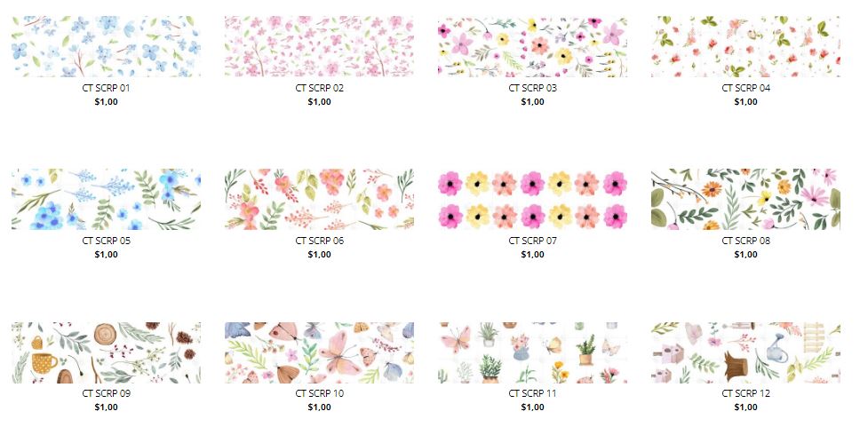The height and width of the screenshot is (435, 868).
Task: Click the $1,00 price under CT SCRP 09
Action: pyautogui.click(x=107, y=407)
